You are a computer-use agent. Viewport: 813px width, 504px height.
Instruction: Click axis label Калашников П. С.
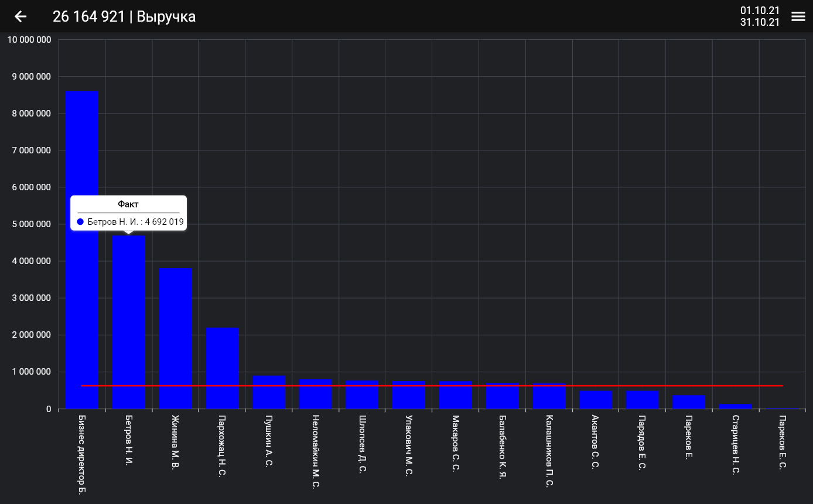549,451
